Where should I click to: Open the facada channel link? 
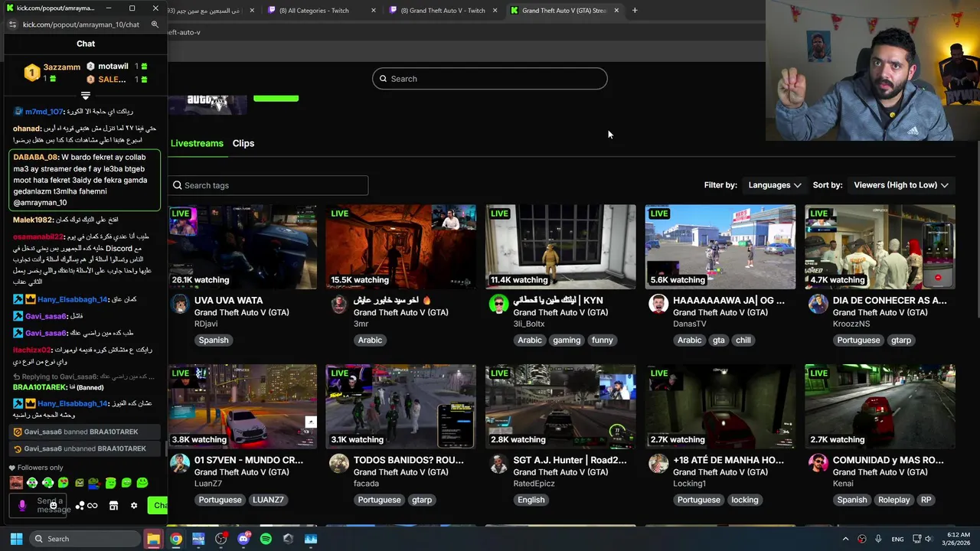(x=366, y=484)
